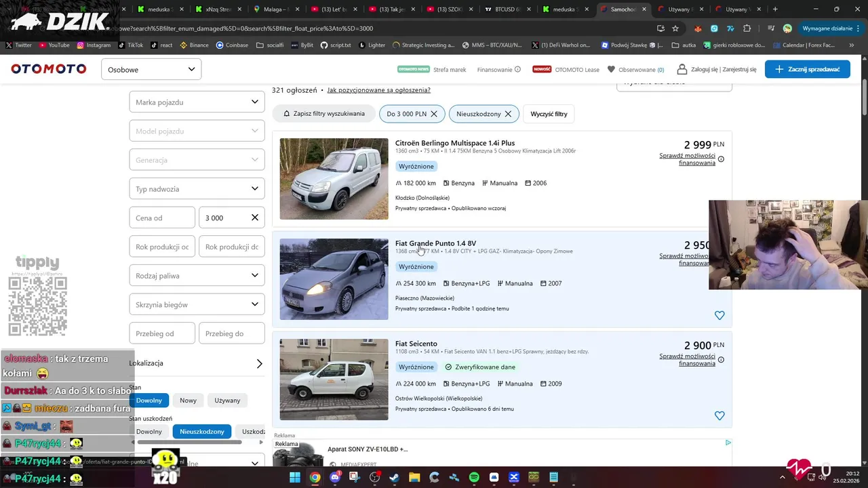868x488 pixels.
Task: Click Zapisz filtry wyszukiwania
Action: click(x=323, y=114)
